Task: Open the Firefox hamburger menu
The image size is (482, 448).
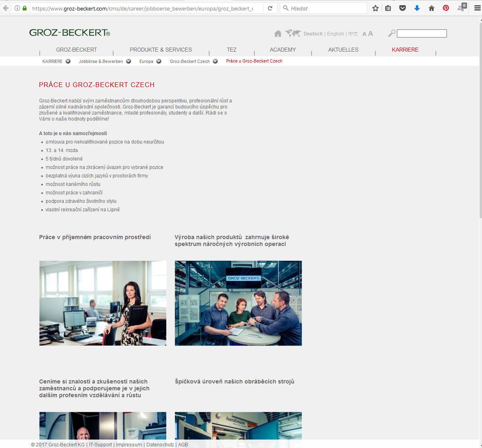Action: (x=477, y=8)
